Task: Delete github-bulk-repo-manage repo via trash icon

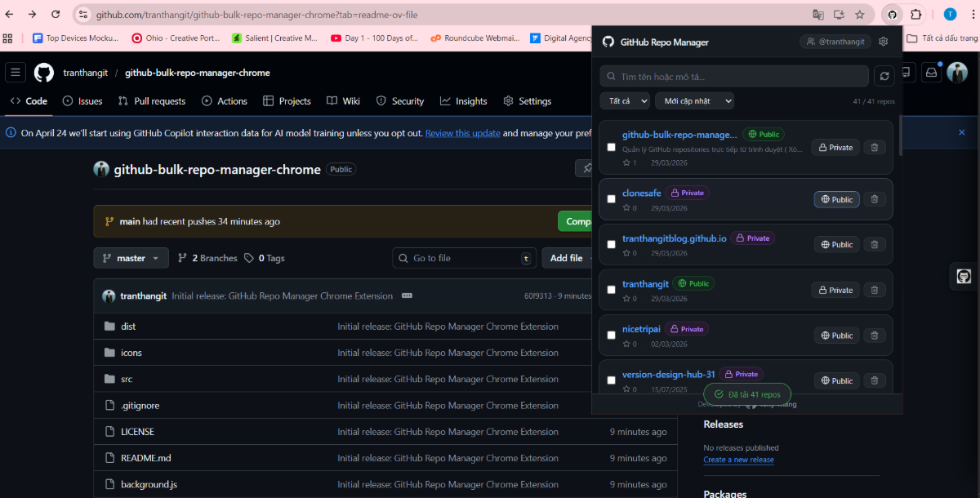Action: 874,148
